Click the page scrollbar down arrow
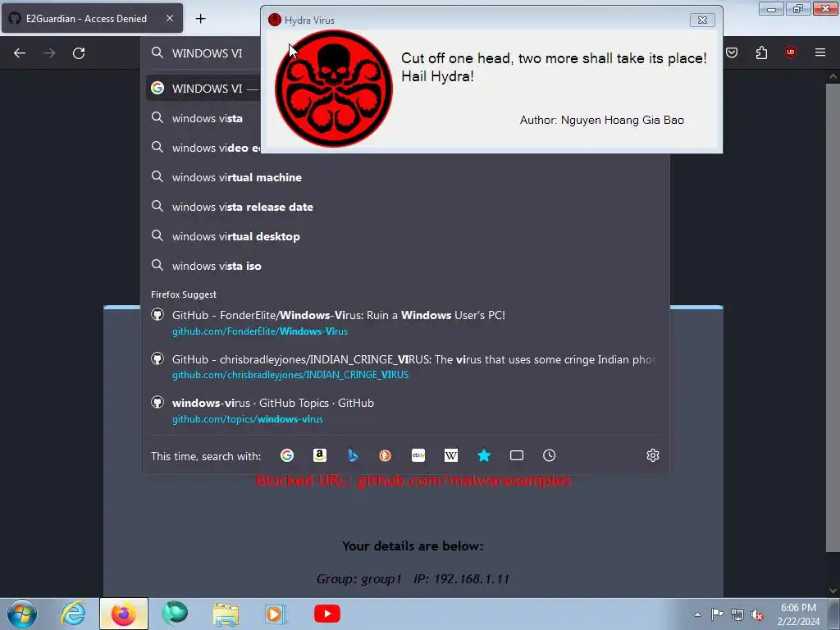The width and height of the screenshot is (840, 630). pos(833,591)
